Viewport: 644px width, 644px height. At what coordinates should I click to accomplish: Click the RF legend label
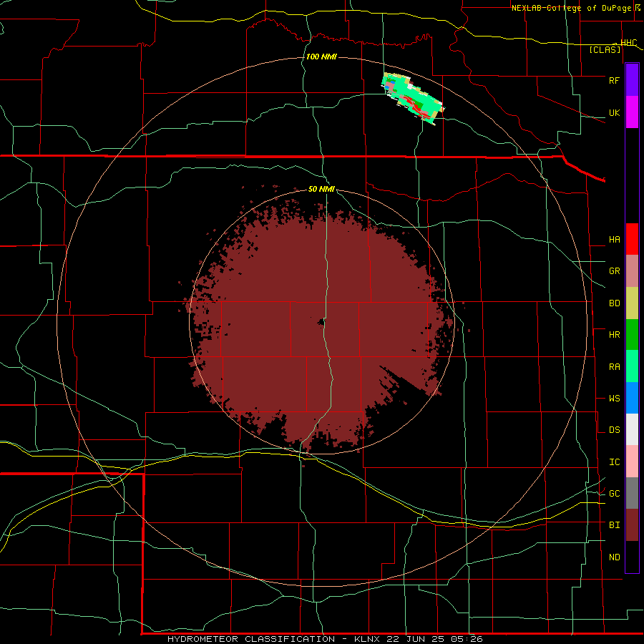pos(614,81)
